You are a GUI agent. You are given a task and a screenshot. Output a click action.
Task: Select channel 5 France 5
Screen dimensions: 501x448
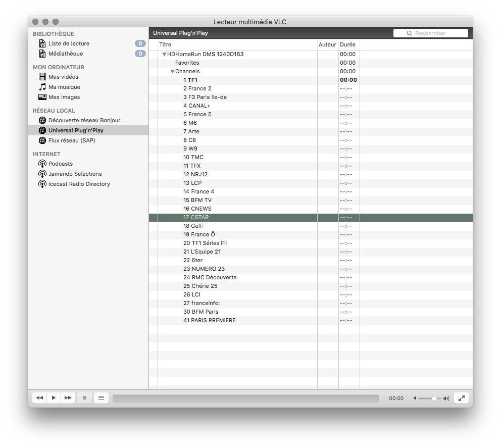[311, 114]
